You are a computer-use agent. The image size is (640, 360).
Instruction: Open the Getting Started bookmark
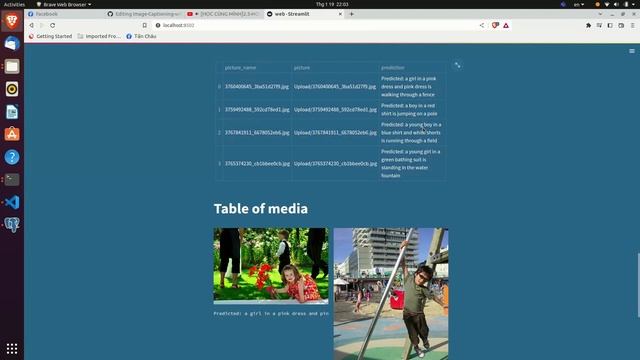(50, 36)
